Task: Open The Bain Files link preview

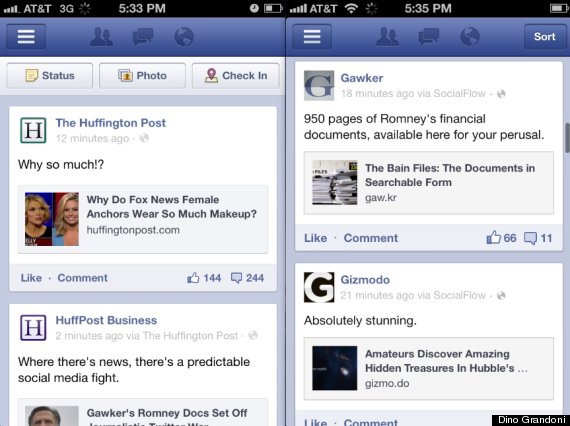Action: (429, 183)
